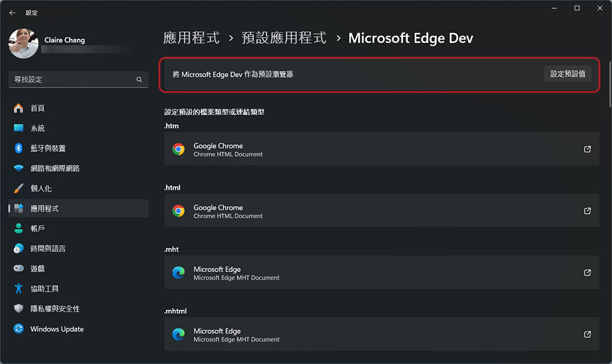Open 網路和網際網路 settings
The image size is (612, 364).
(x=78, y=168)
